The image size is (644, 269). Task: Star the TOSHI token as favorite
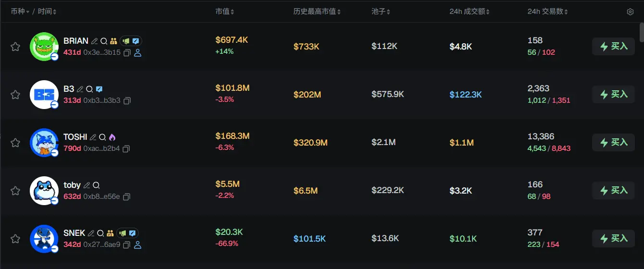pos(15,143)
